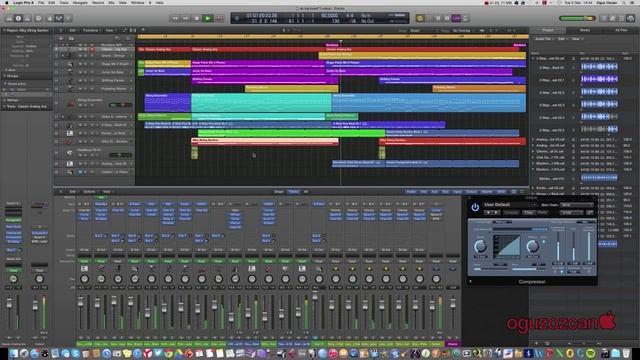Toggle the yellow Cycle mode button
Viewport: 640px width, 360px height.
[420, 18]
